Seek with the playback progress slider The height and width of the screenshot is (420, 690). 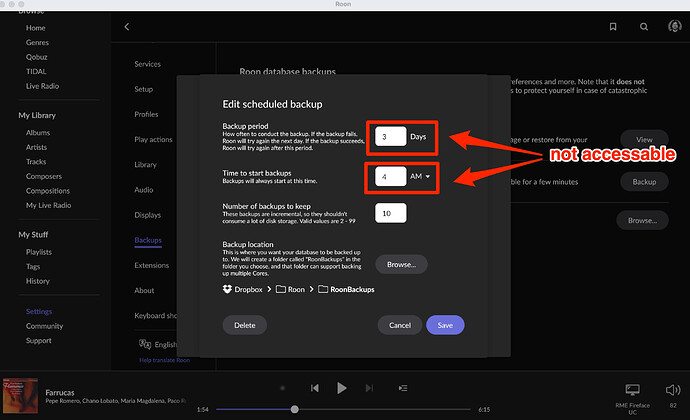pos(343,409)
